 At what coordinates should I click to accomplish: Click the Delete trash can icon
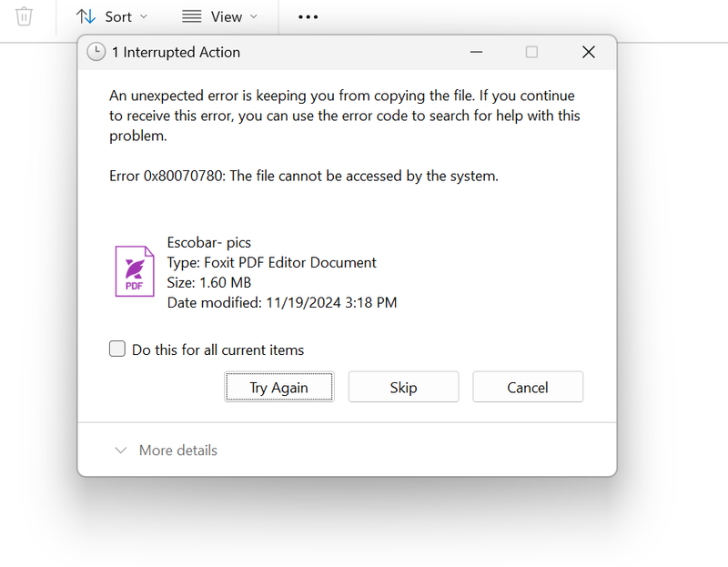click(x=25, y=16)
